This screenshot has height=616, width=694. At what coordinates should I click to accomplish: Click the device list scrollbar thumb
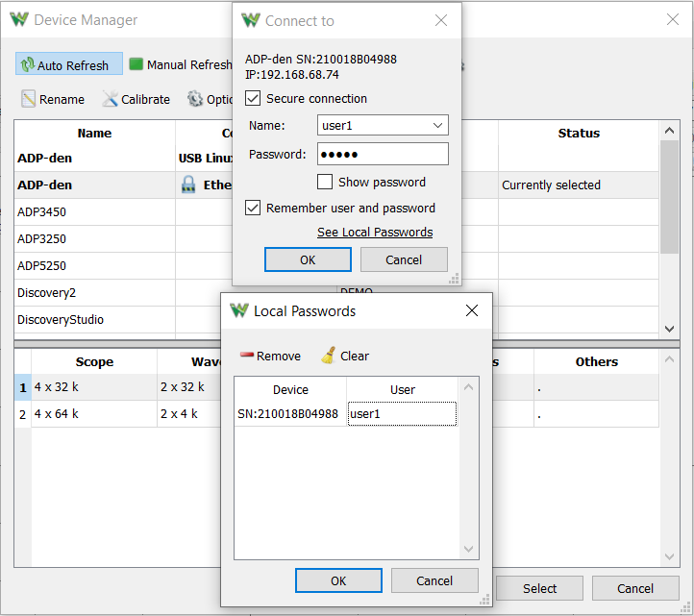point(669,197)
